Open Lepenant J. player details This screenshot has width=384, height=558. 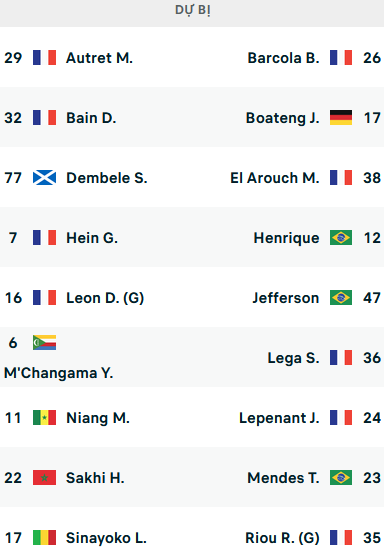279,418
